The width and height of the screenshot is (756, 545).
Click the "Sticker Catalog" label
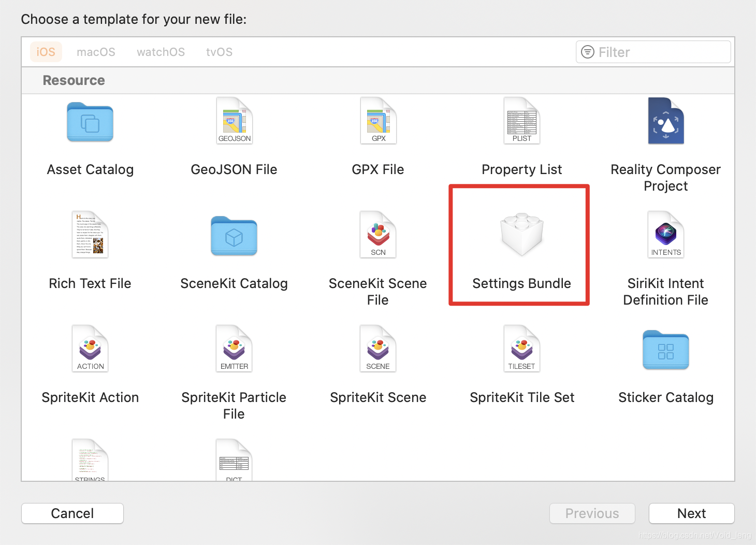tap(666, 397)
